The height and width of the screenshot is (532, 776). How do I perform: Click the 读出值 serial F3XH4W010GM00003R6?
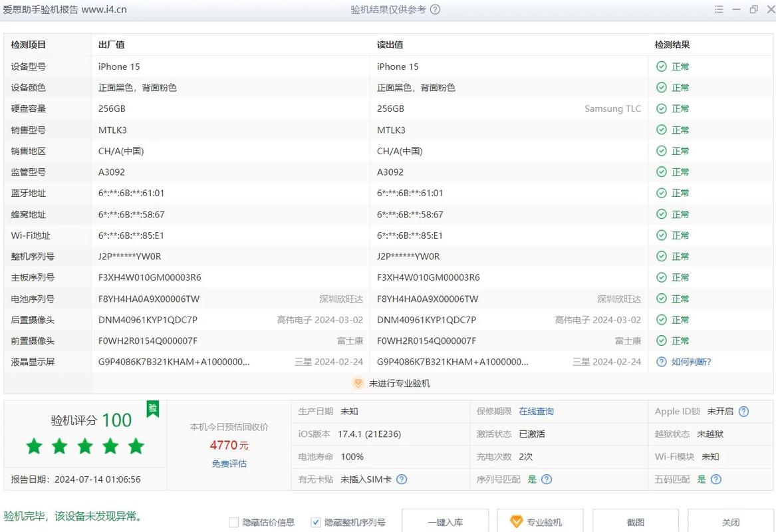428,277
